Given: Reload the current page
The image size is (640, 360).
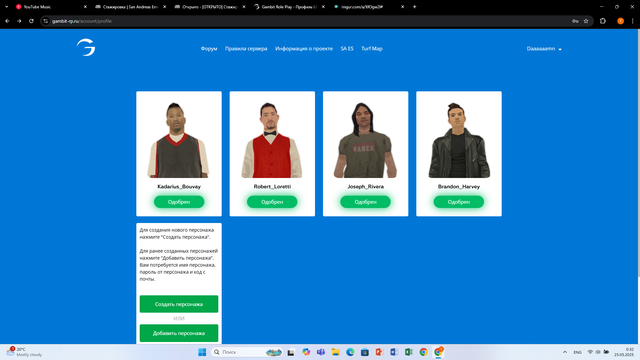Looking at the screenshot, I should click(31, 21).
